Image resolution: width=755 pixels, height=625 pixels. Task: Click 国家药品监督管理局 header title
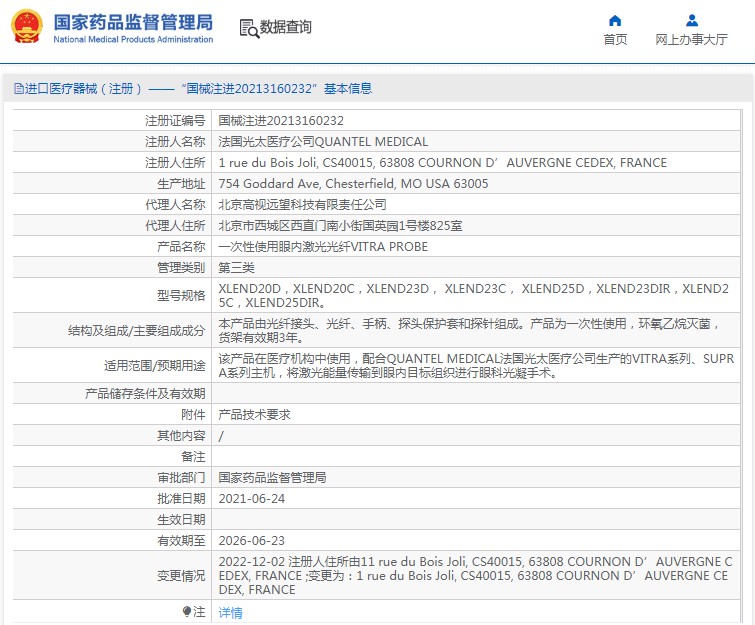point(133,22)
